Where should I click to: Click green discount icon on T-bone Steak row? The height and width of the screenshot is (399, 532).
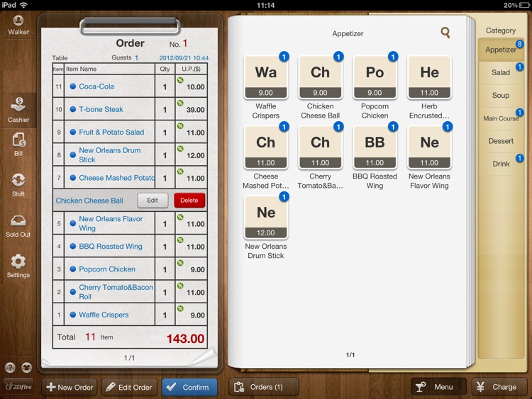click(180, 103)
